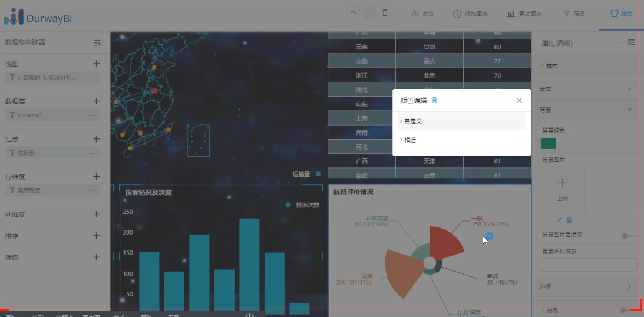Click the 投诉情况及次数 chart title
644x317 pixels.
(x=148, y=193)
